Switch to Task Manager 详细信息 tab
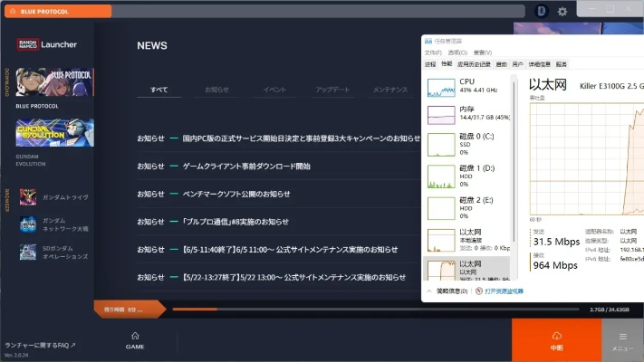Screen dimensions: 644x362 [539, 64]
